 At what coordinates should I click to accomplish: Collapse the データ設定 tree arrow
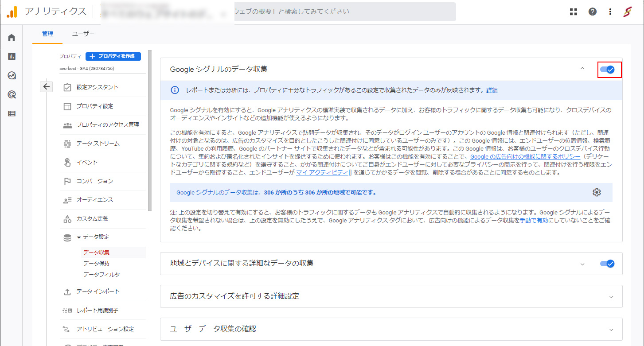point(79,237)
